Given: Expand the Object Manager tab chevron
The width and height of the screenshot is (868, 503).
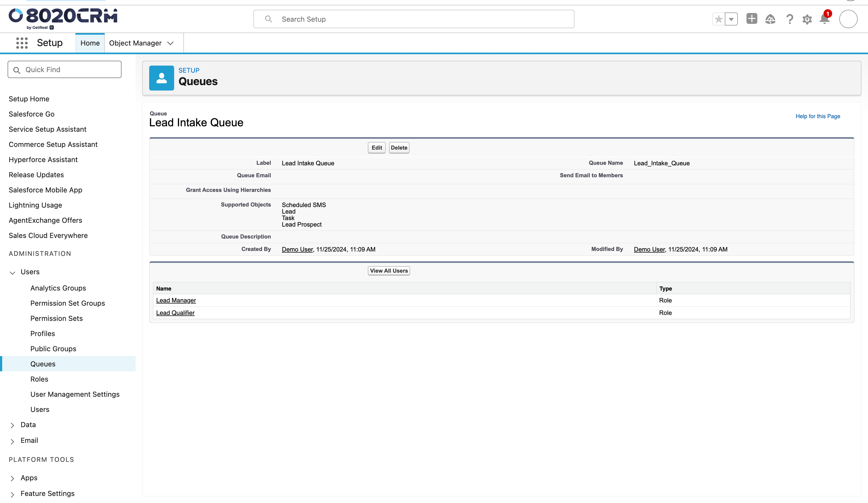Looking at the screenshot, I should [x=170, y=43].
